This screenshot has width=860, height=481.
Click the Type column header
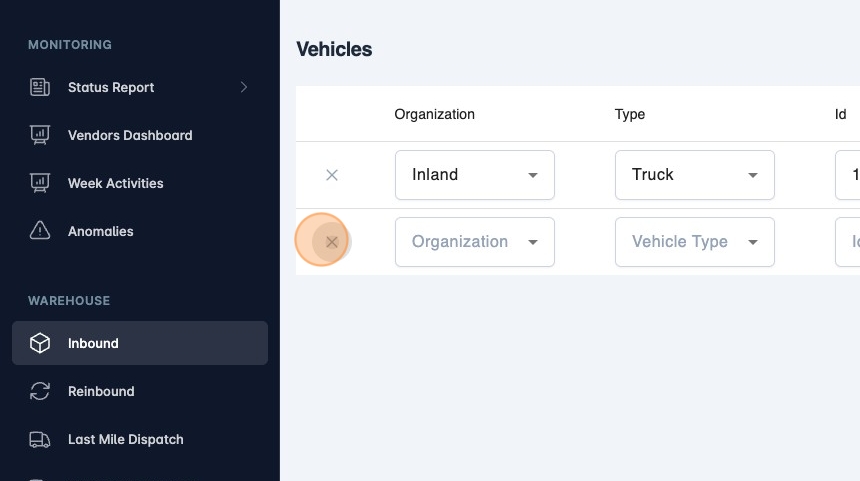pyautogui.click(x=629, y=114)
